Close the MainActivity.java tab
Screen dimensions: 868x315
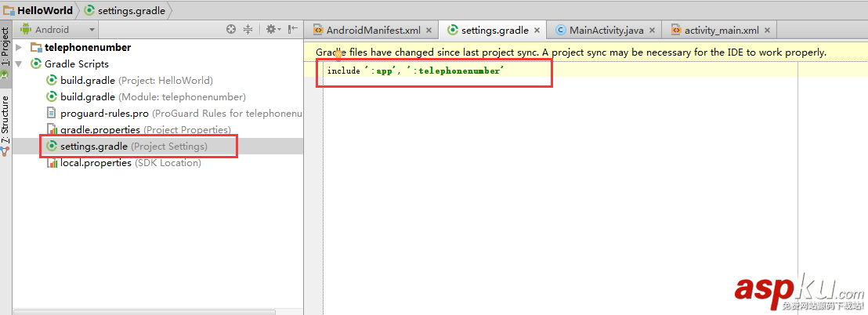pyautogui.click(x=653, y=31)
